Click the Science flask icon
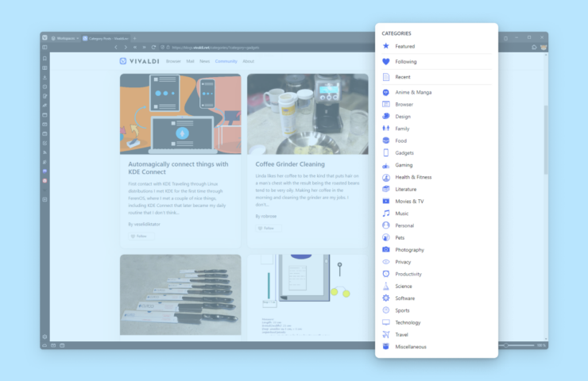Image resolution: width=588 pixels, height=381 pixels. click(386, 287)
